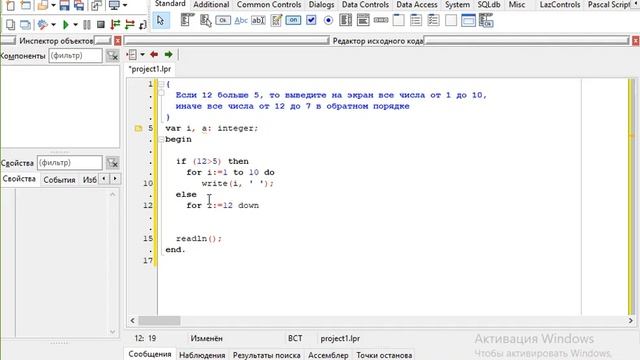Switch to Additional palette tab
Screen dimensions: 640x360
click(x=211, y=5)
